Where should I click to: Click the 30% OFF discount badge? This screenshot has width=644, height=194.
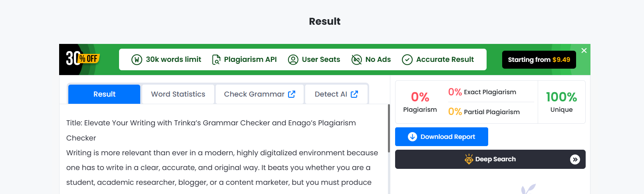coord(82,59)
